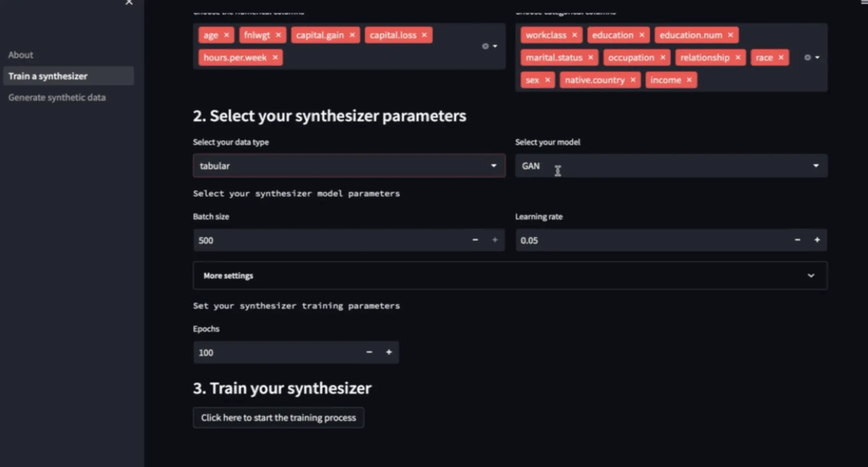Click the categorical columns settings gear icon
The image size is (868, 467).
(x=808, y=57)
